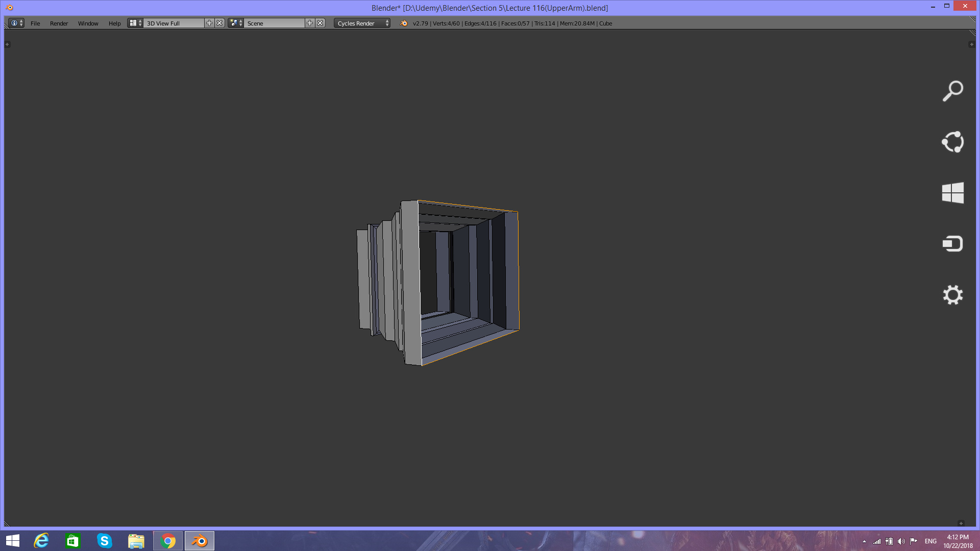The height and width of the screenshot is (551, 980).
Task: Click the Blender logo in info header
Action: click(404, 23)
